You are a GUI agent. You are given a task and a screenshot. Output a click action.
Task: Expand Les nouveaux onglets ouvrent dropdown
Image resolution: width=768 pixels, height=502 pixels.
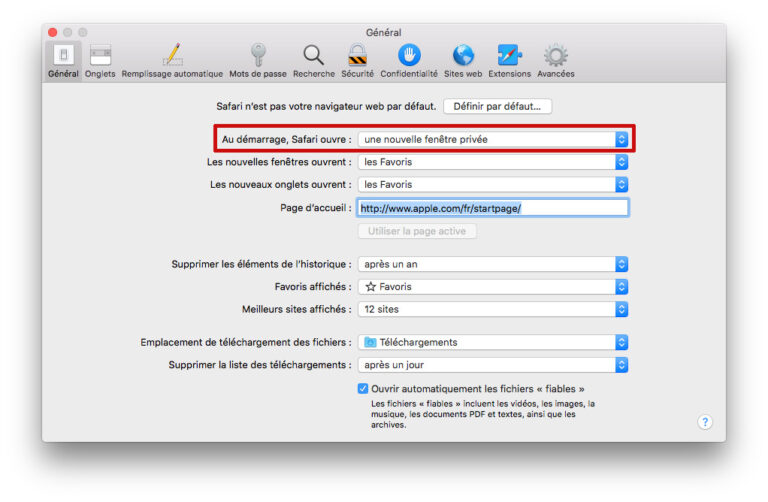pyautogui.click(x=493, y=184)
